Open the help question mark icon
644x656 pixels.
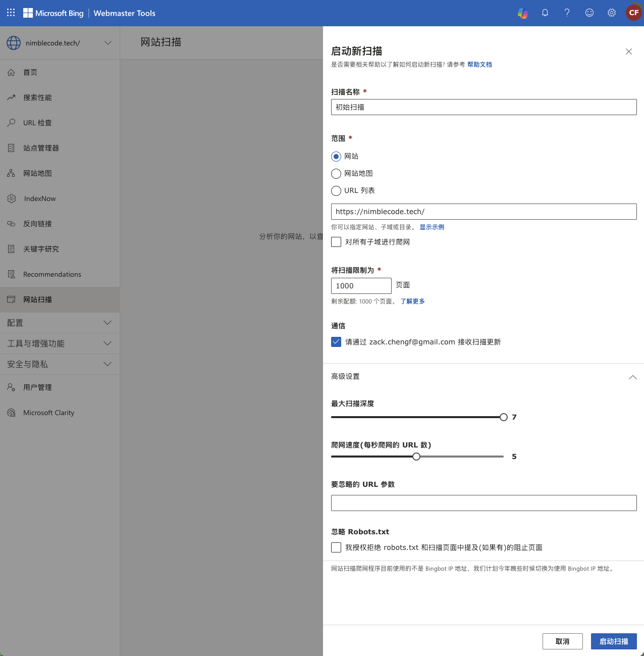tap(567, 13)
